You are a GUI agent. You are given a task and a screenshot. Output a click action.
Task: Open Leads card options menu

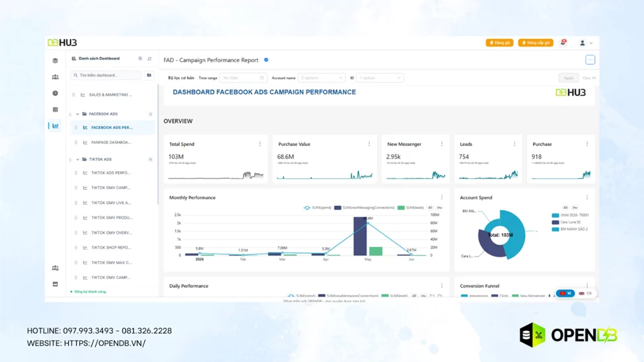515,144
